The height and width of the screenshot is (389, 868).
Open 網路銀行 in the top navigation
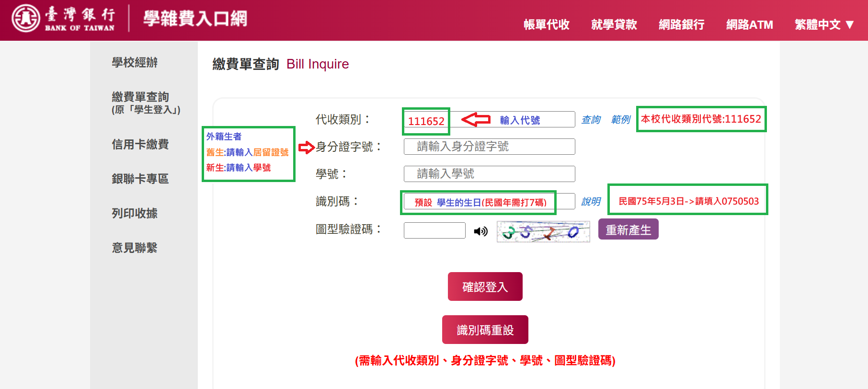(x=682, y=24)
